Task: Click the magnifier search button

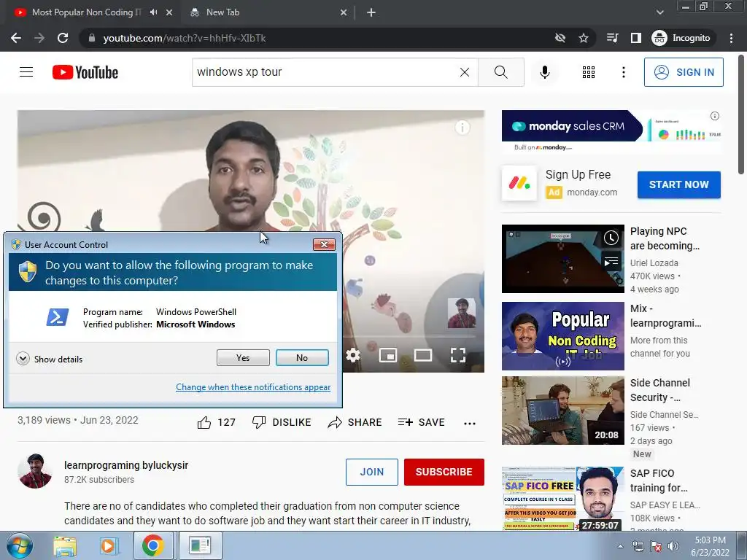Action: [500, 72]
